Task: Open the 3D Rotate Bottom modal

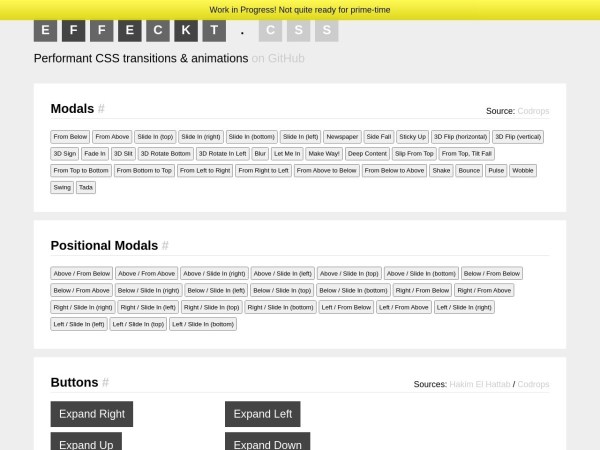Action: 165,153
